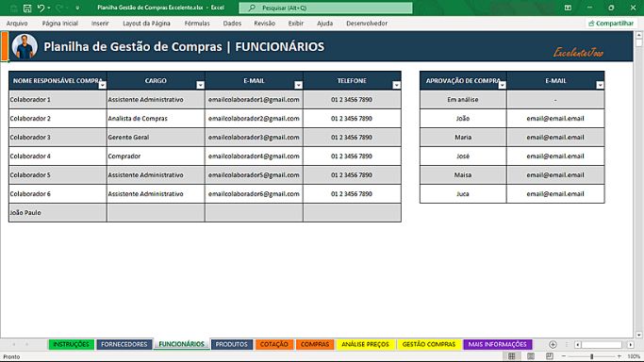The image size is (644, 362).
Task: Switch to the FORNECEDORES sheet tab
Action: (x=124, y=344)
